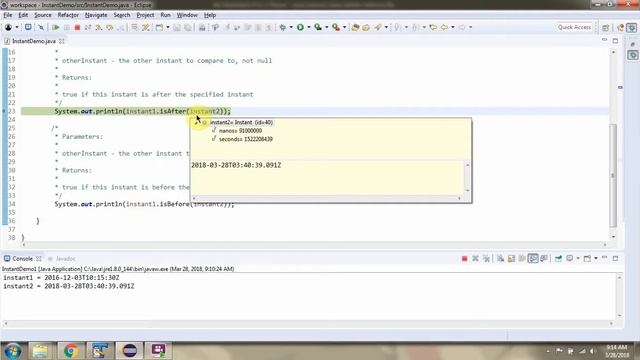Click Remove Launch icon in Console toolbar
The image size is (640, 360).
[x=475, y=258]
